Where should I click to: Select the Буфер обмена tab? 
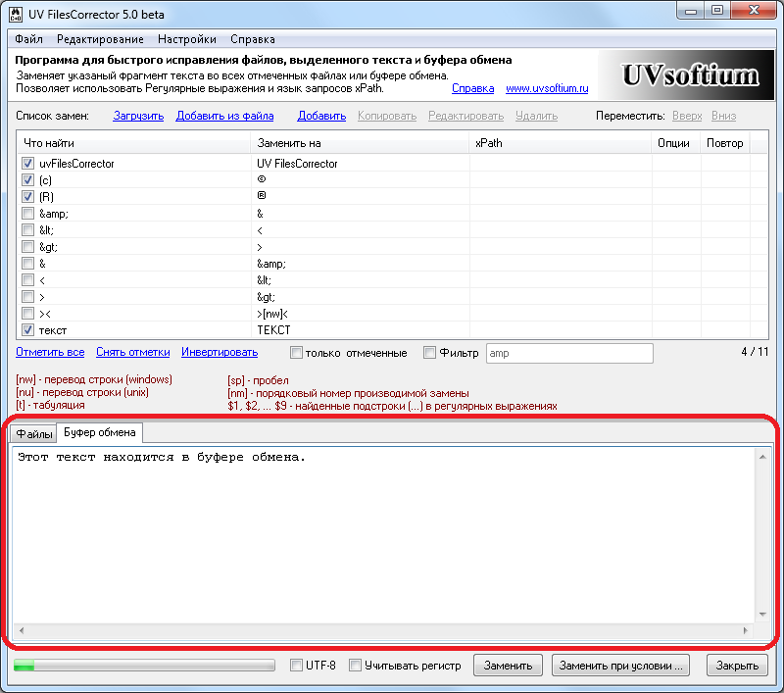pyautogui.click(x=100, y=432)
